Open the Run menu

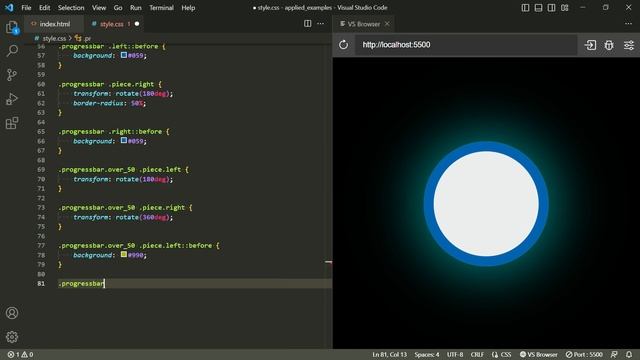click(x=136, y=8)
